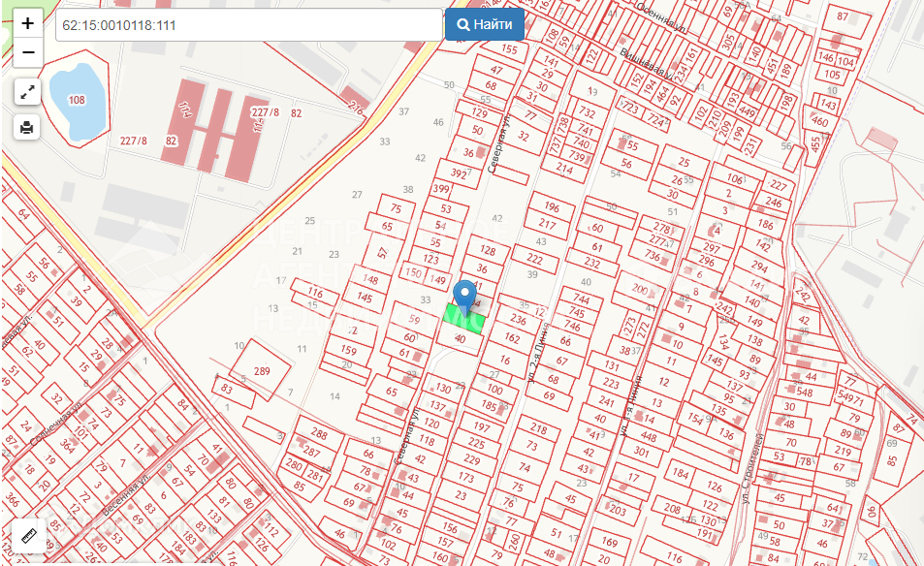The height and width of the screenshot is (566, 924).
Task: Select parcel labeled 218
Action: [539, 428]
